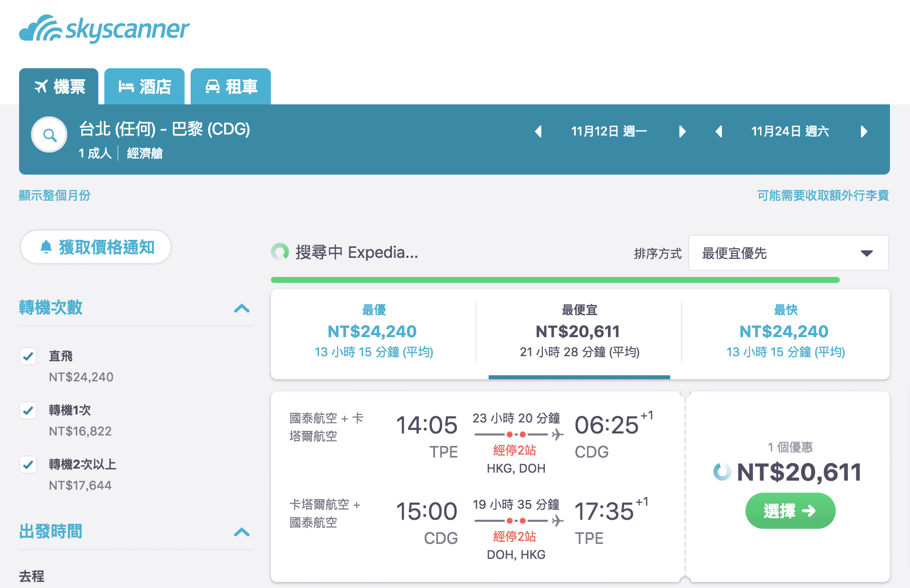
Task: Click the 1 個優惠 deals text
Action: [x=790, y=447]
